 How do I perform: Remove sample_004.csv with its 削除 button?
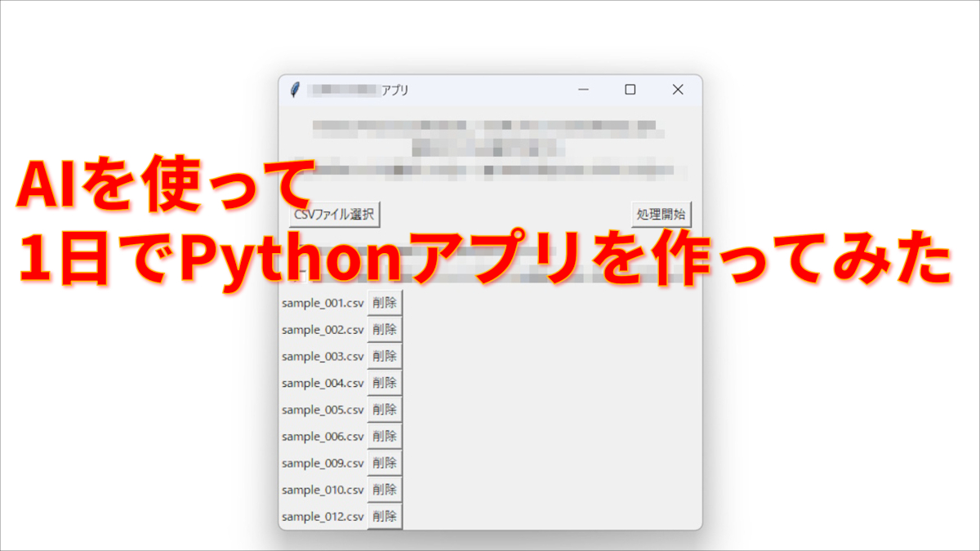pyautogui.click(x=385, y=382)
